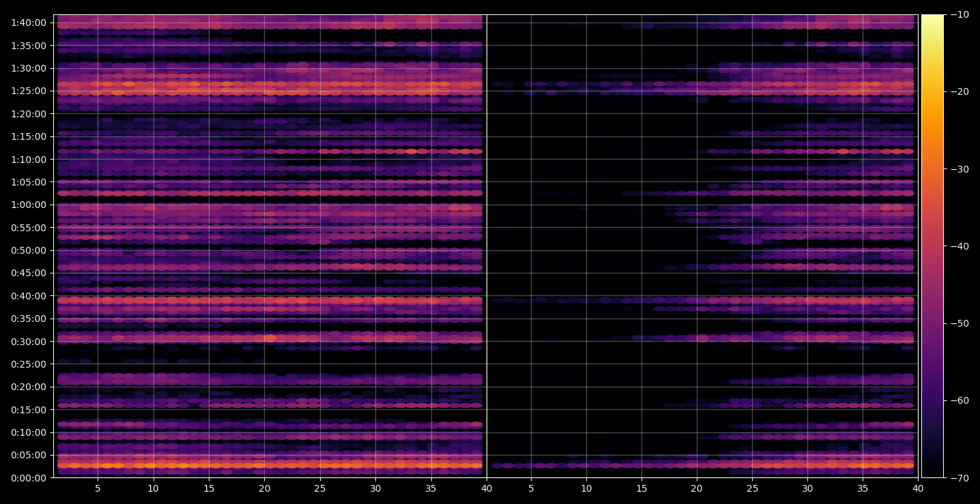Click the 1:35:00 y-axis tick label
Image resolution: width=980 pixels, height=504 pixels.
pyautogui.click(x=28, y=46)
